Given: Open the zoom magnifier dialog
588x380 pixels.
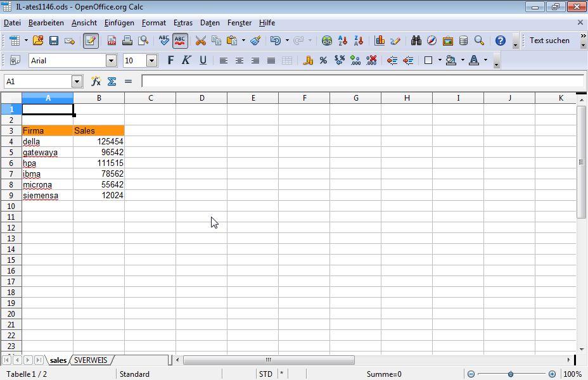Looking at the screenshot, I should (x=479, y=41).
